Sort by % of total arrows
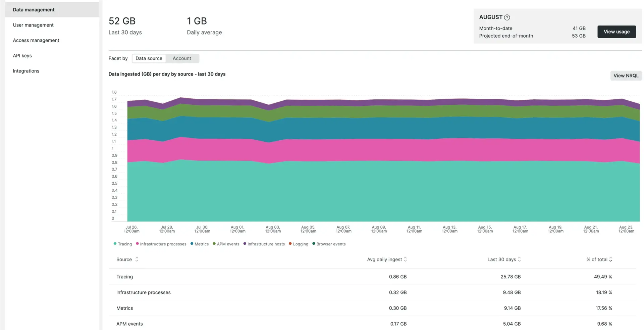 (610, 259)
